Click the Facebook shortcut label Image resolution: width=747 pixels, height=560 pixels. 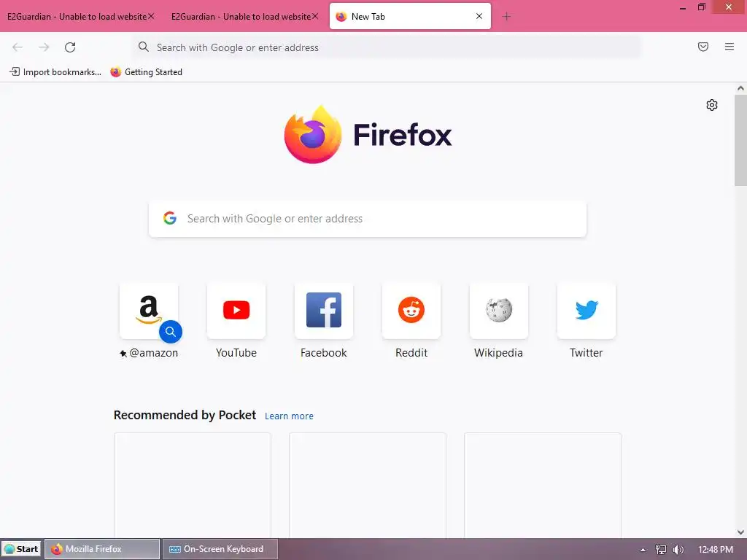click(x=324, y=353)
